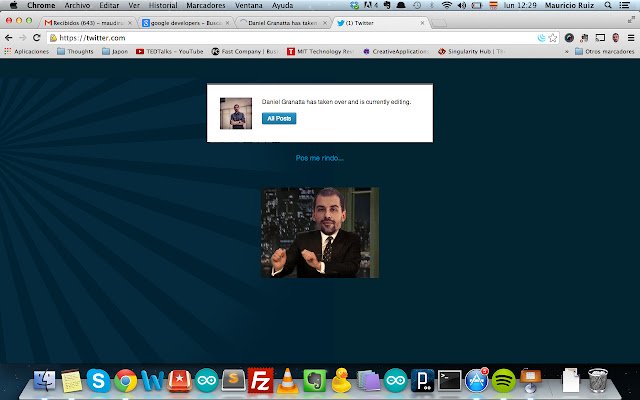Switch to the Gmail Recibidos tab
Image resolution: width=640 pixels, height=400 pixels.
[87, 23]
